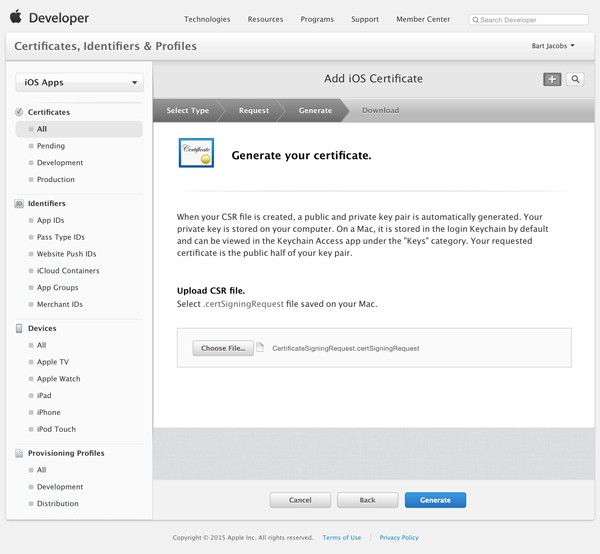Open Terms of Use link
Viewport: 600px width, 554px height.
tap(342, 538)
